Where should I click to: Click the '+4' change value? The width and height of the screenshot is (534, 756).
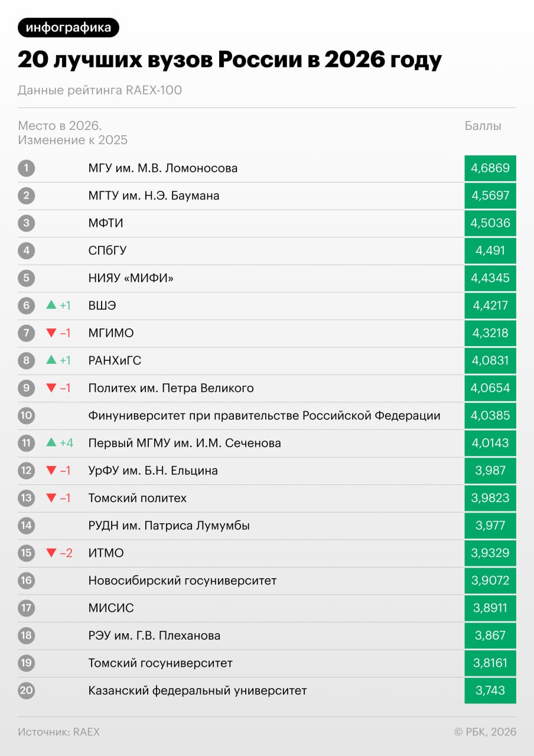(x=66, y=443)
